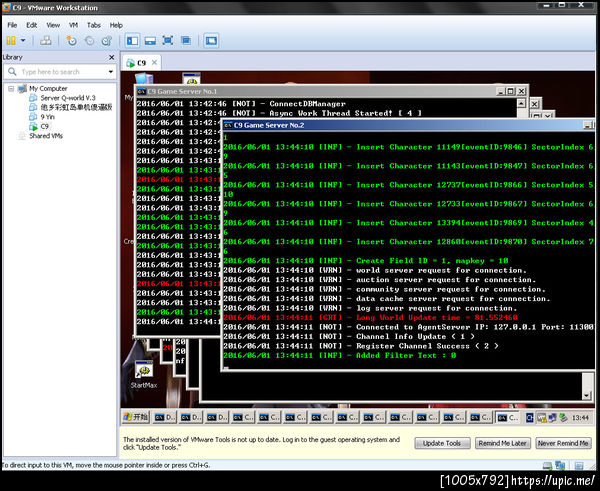Pause the VM with the yellow suspend icon

coord(11,40)
